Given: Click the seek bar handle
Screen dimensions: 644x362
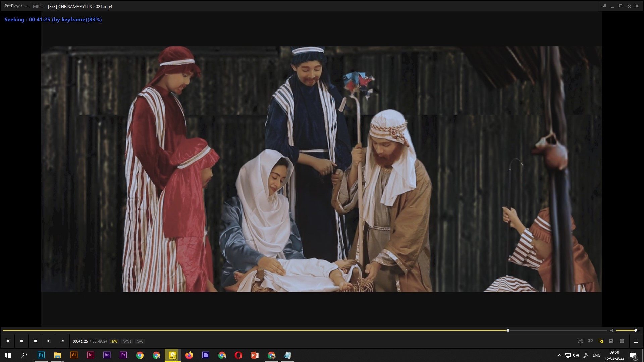Looking at the screenshot, I should click(508, 330).
